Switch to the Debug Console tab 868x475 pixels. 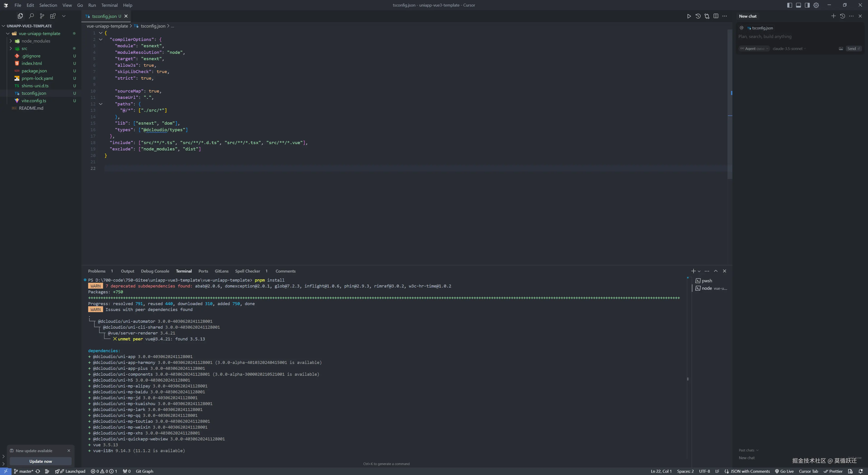(155, 271)
